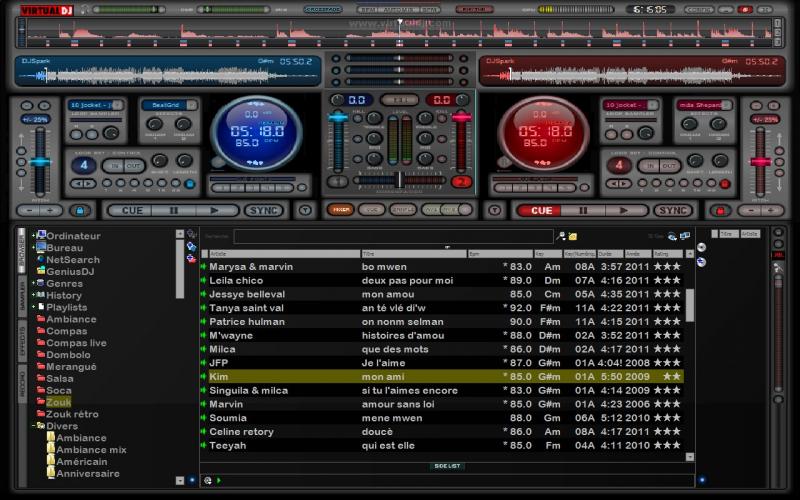
Task: Click the track list scrollbar down arrow
Action: [x=690, y=457]
